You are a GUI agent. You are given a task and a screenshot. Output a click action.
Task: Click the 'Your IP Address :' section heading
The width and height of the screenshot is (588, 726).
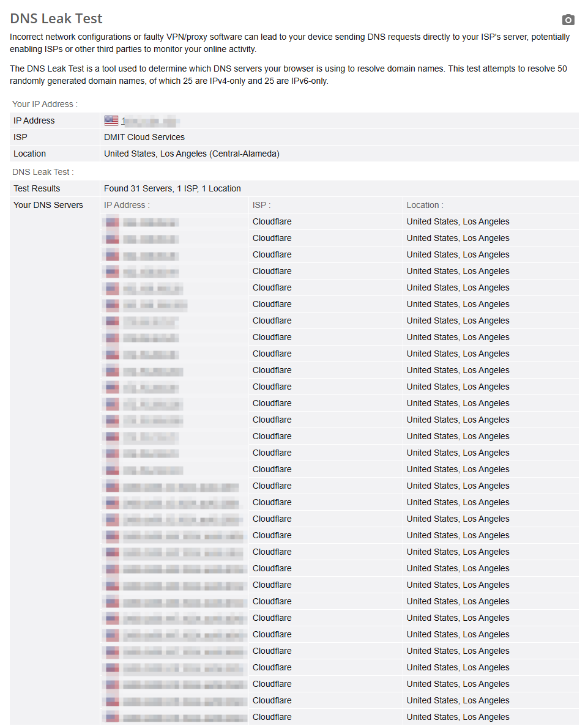coord(45,104)
